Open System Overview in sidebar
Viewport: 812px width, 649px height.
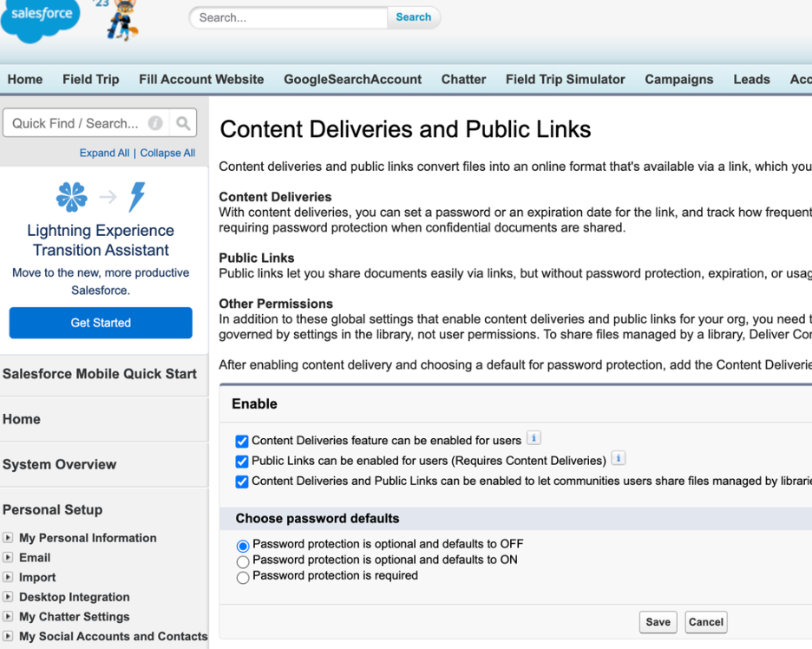coord(59,464)
